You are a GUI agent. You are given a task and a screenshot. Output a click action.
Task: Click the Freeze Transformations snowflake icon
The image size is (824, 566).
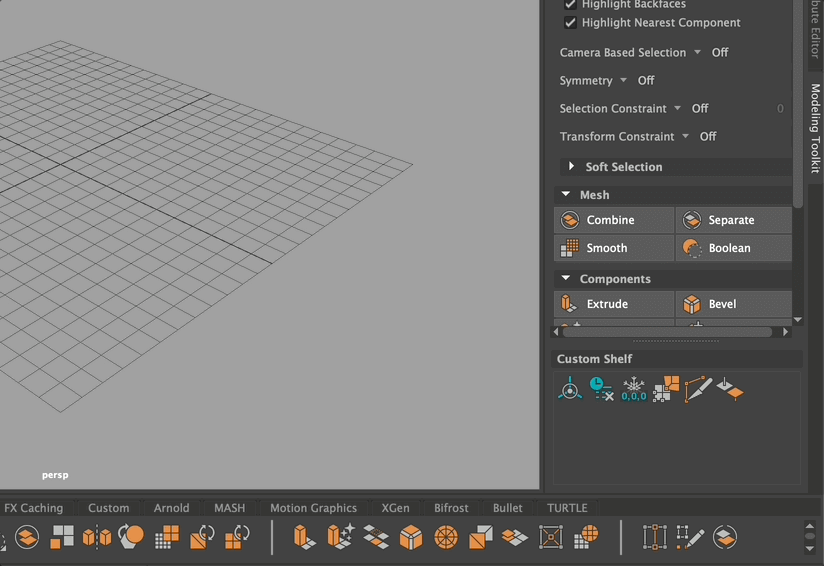click(x=634, y=389)
